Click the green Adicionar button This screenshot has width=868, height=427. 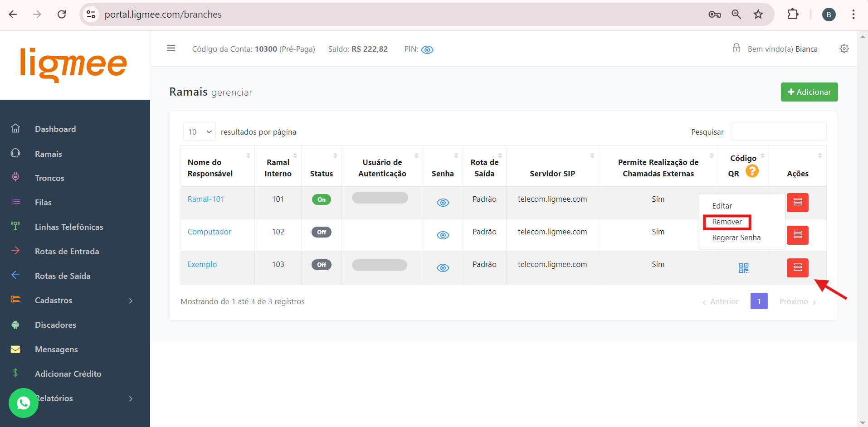(809, 92)
